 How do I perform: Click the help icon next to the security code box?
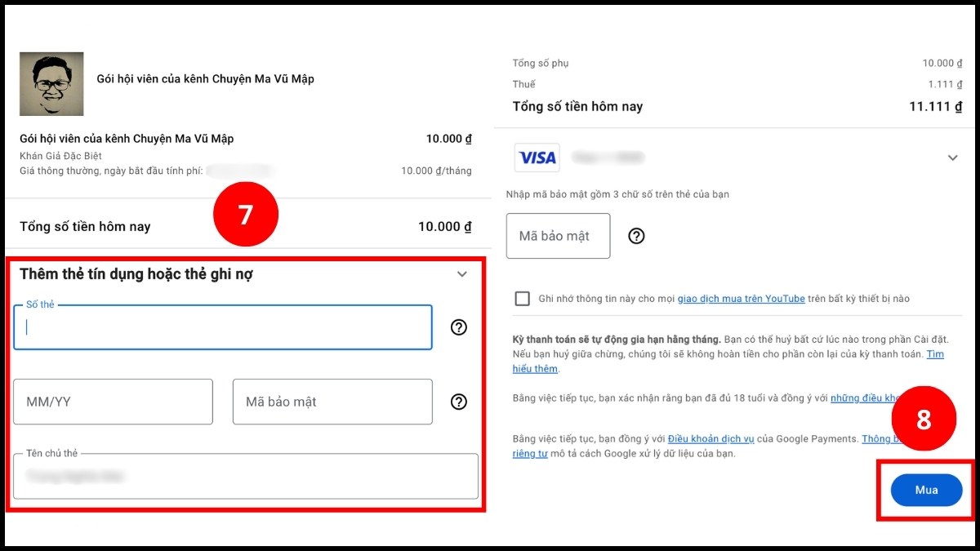pos(636,236)
